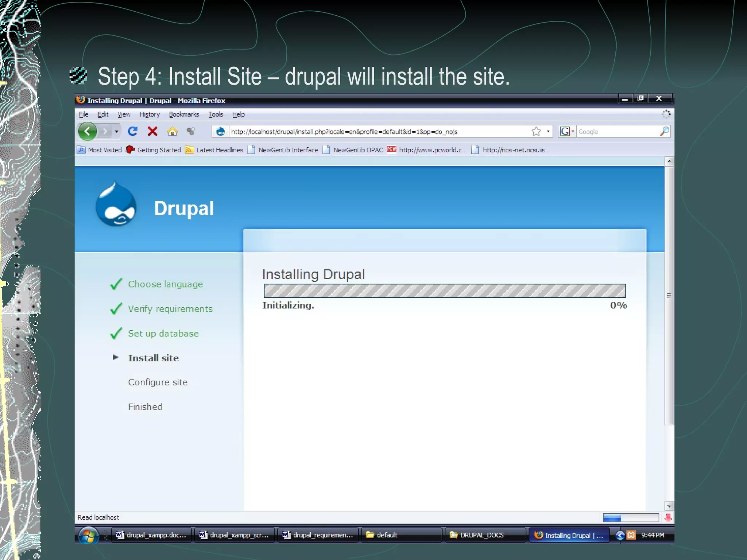The image size is (747, 560).
Task: Open the Edit menu
Action: [103, 114]
